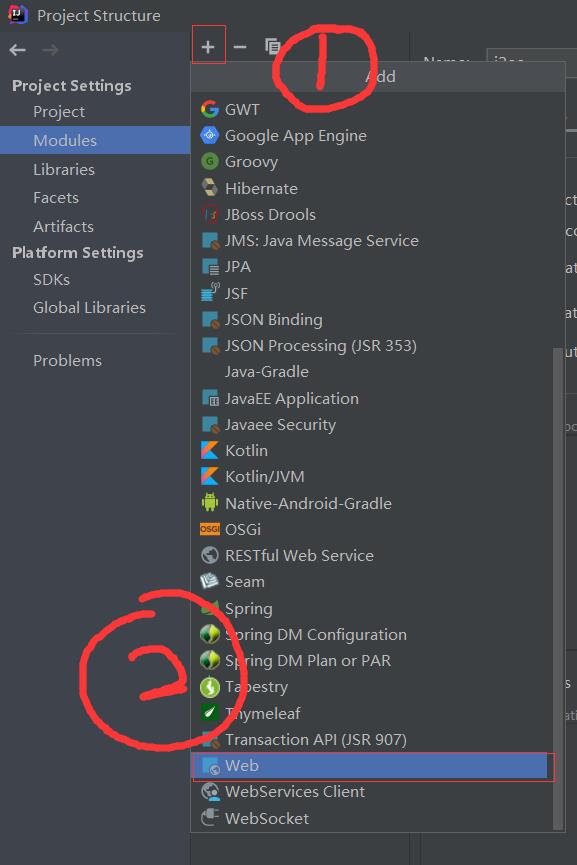Click the back navigation arrow

(16, 48)
